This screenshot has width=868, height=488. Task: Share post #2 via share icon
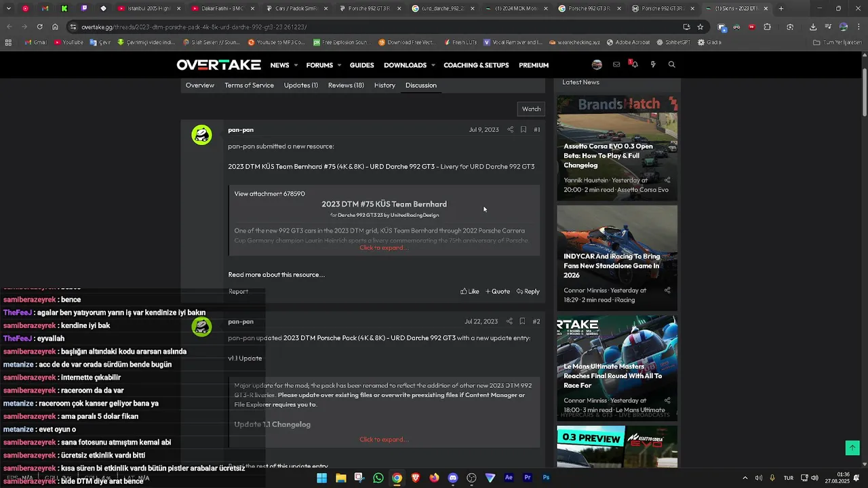tap(509, 321)
